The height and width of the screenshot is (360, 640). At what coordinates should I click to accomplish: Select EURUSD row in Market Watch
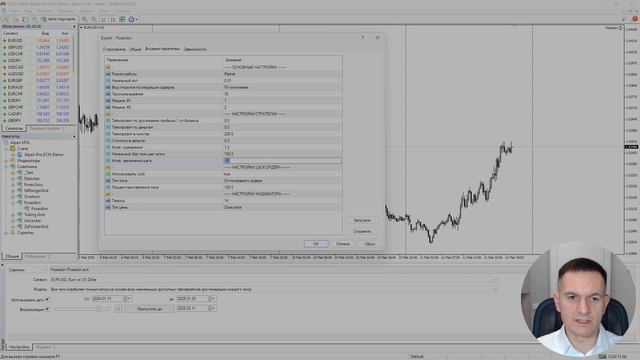pos(38,41)
